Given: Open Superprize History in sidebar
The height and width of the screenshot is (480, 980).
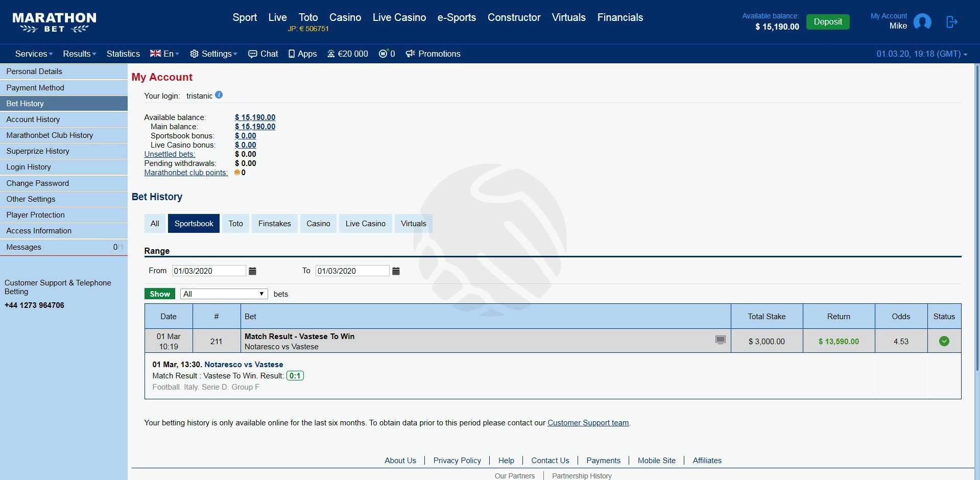Looking at the screenshot, I should coord(64,151).
